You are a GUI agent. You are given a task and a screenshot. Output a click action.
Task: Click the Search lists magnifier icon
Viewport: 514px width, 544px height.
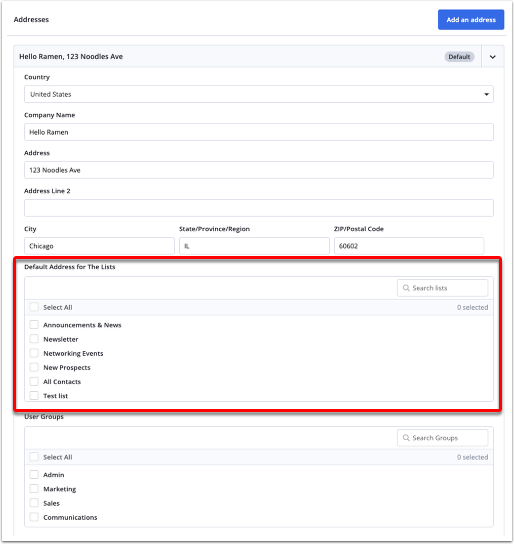coord(406,288)
